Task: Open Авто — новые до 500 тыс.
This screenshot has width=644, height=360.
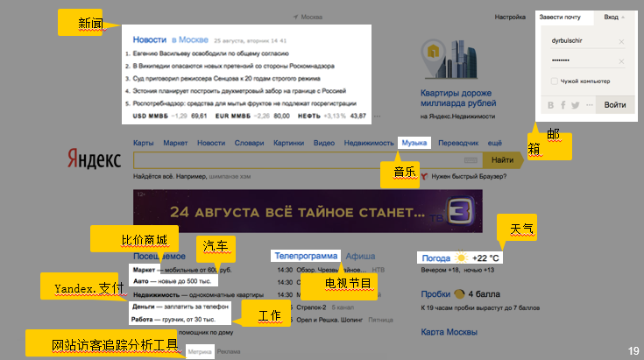Action: [172, 281]
